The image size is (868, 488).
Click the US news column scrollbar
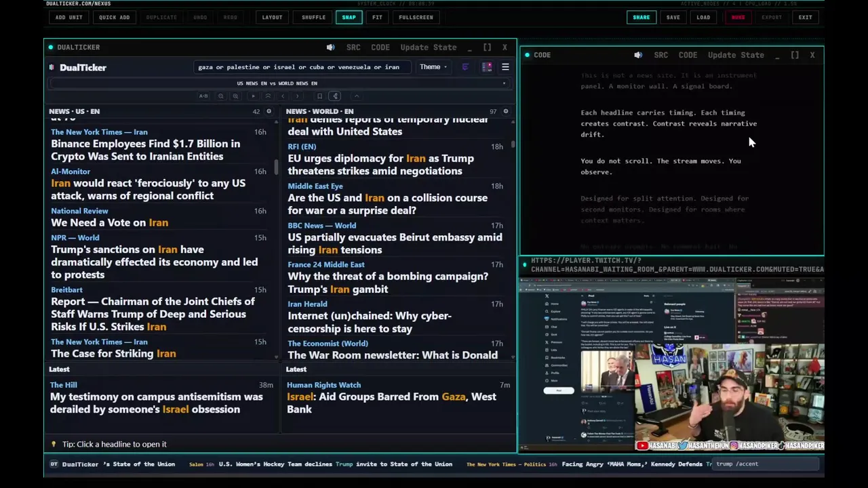(276, 166)
